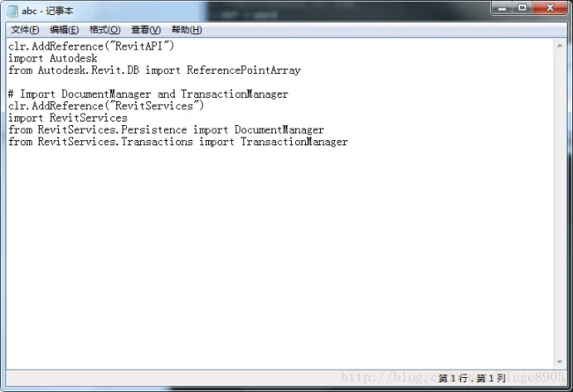The image size is (573, 392).
Task: Click the line 'import Autodesk'
Action: click(53, 58)
